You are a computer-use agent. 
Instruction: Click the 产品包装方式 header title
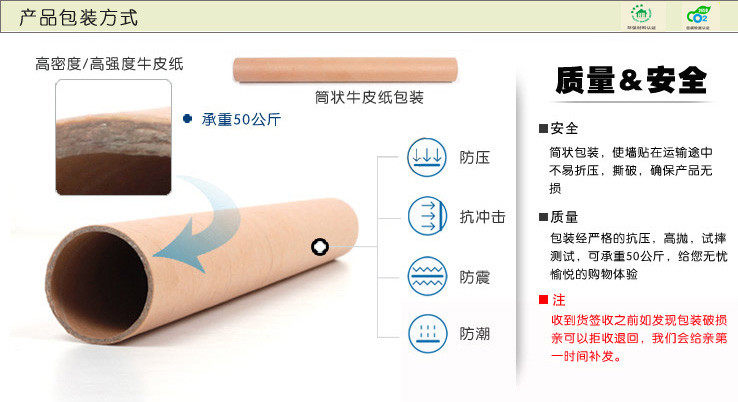[x=78, y=18]
